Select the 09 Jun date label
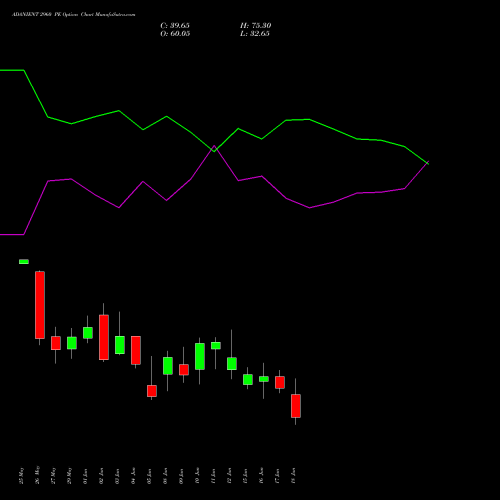The height and width of the screenshot is (500, 500). tap(182, 476)
